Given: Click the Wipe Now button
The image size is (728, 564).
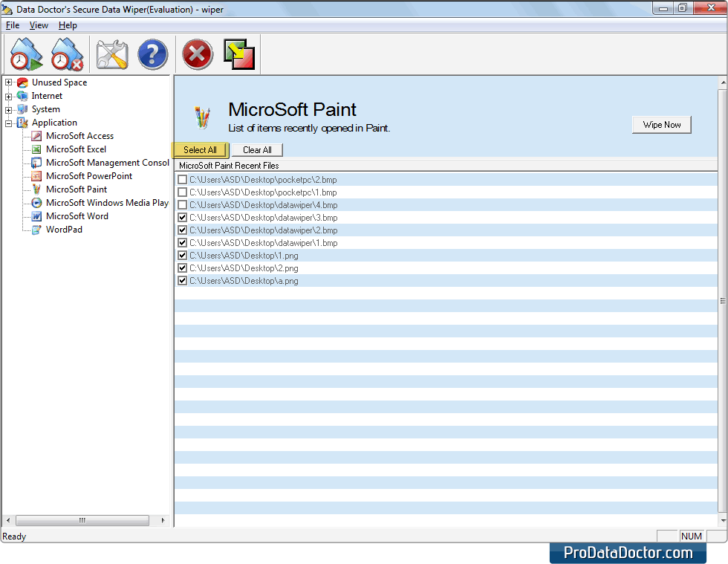Looking at the screenshot, I should coord(662,125).
